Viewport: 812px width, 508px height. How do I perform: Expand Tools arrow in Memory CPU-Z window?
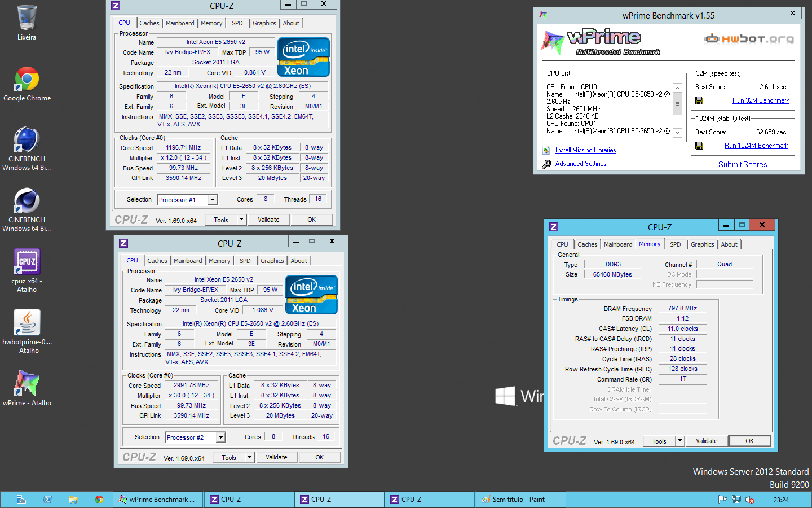point(679,441)
